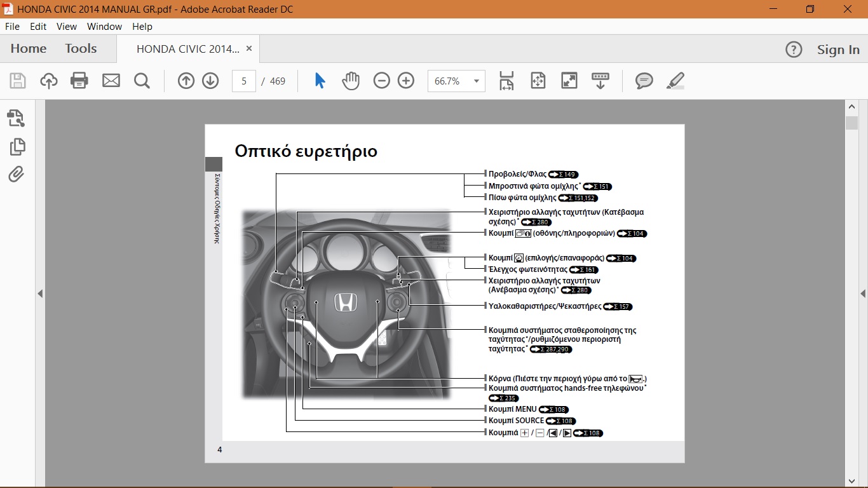Image resolution: width=868 pixels, height=488 pixels.
Task: Zoom out with the minus button
Action: tap(381, 81)
